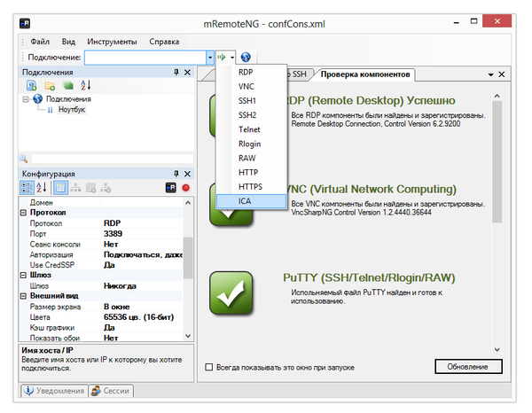Click into the Подключение host input field
The image size is (532, 413).
coord(145,58)
